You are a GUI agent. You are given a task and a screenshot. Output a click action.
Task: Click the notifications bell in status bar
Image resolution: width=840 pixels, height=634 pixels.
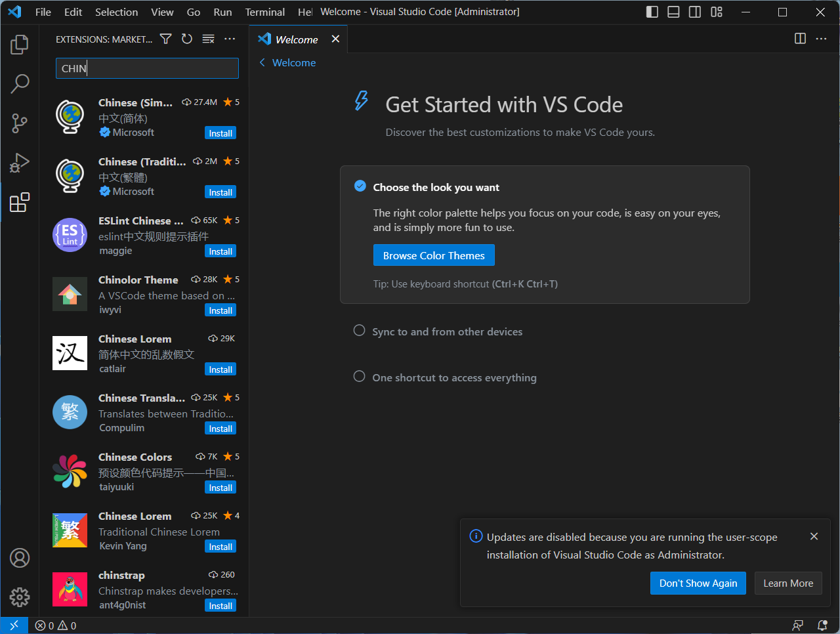point(822,625)
